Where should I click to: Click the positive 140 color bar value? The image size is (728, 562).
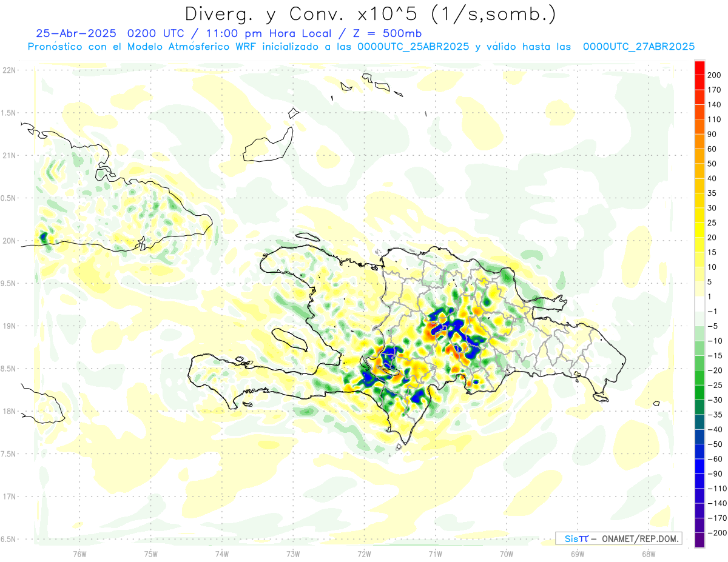coord(715,104)
